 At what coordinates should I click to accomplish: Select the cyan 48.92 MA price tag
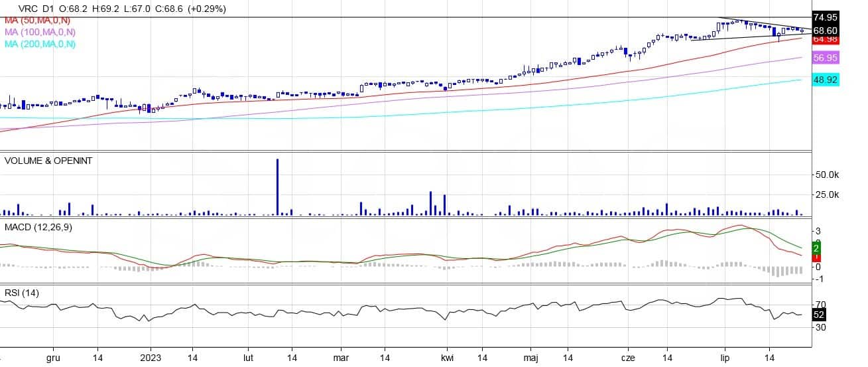(826, 80)
